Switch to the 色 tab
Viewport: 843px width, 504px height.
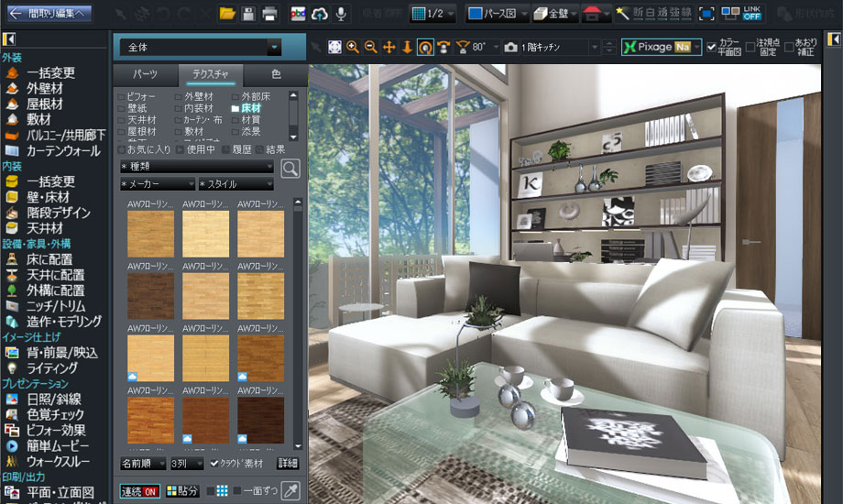[277, 73]
